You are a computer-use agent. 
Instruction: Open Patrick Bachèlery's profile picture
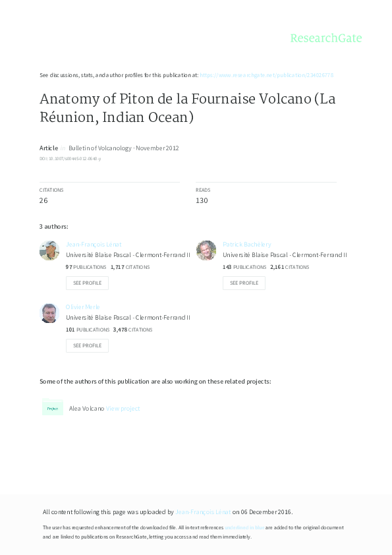point(206,250)
